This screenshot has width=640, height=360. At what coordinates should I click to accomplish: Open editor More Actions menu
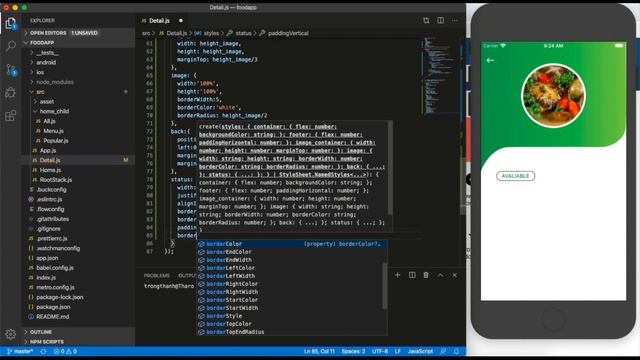tap(455, 20)
